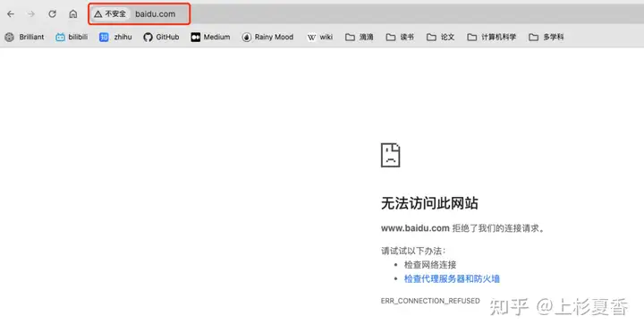Open the Brilliant bookmark
This screenshot has width=644, height=333.
[25, 37]
